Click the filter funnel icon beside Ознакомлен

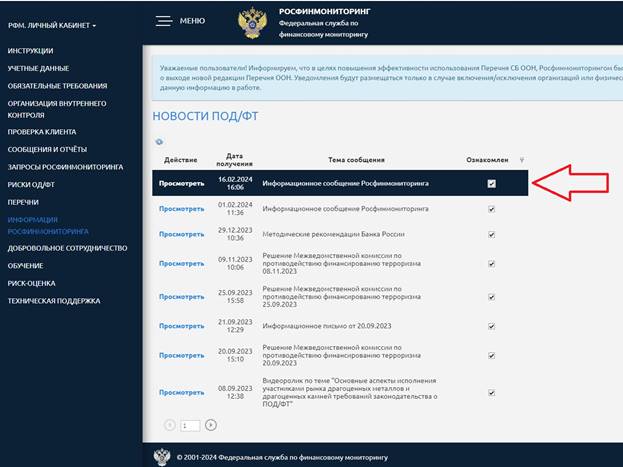point(522,160)
